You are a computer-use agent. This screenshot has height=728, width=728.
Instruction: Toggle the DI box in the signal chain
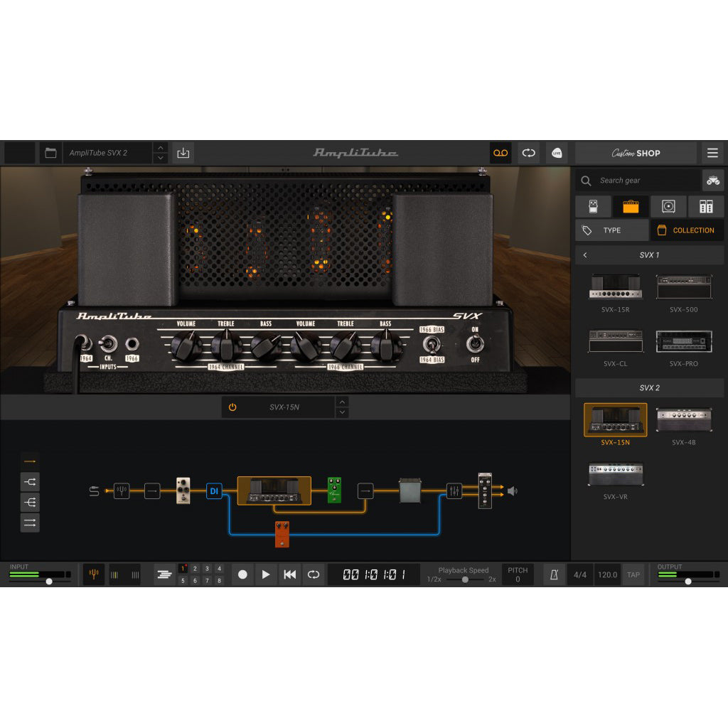214,491
